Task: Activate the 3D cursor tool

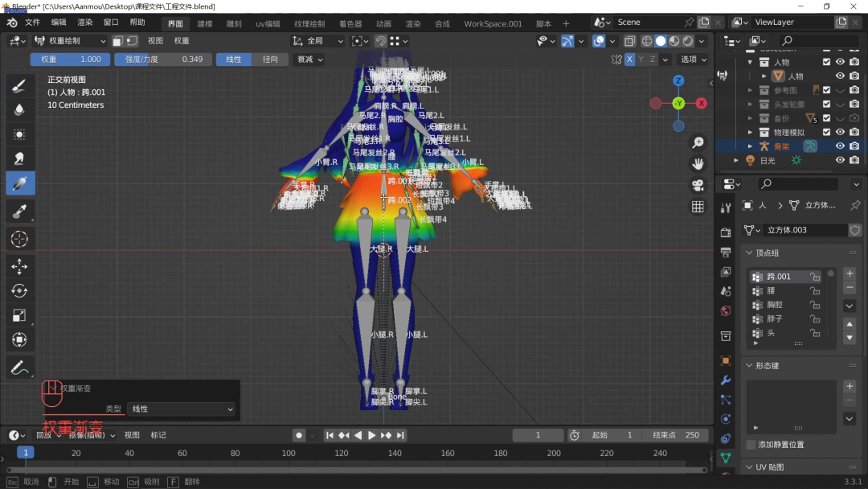Action: 20,239
